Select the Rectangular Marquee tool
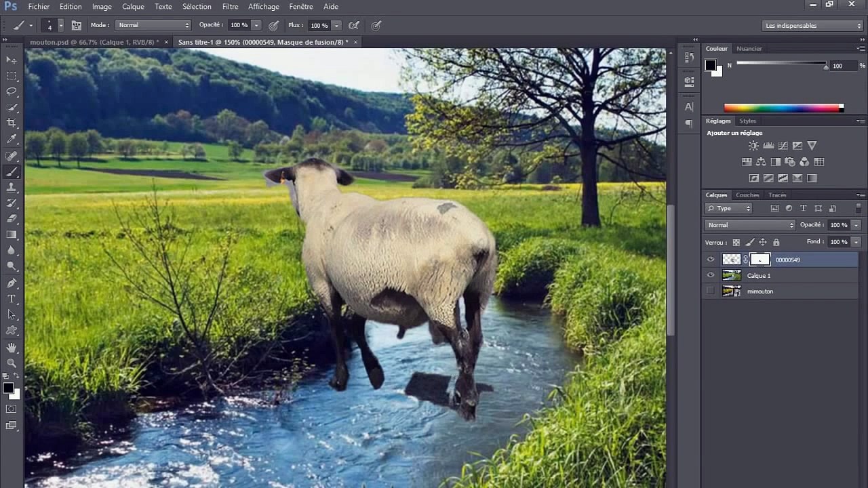The image size is (868, 488). coord(12,76)
